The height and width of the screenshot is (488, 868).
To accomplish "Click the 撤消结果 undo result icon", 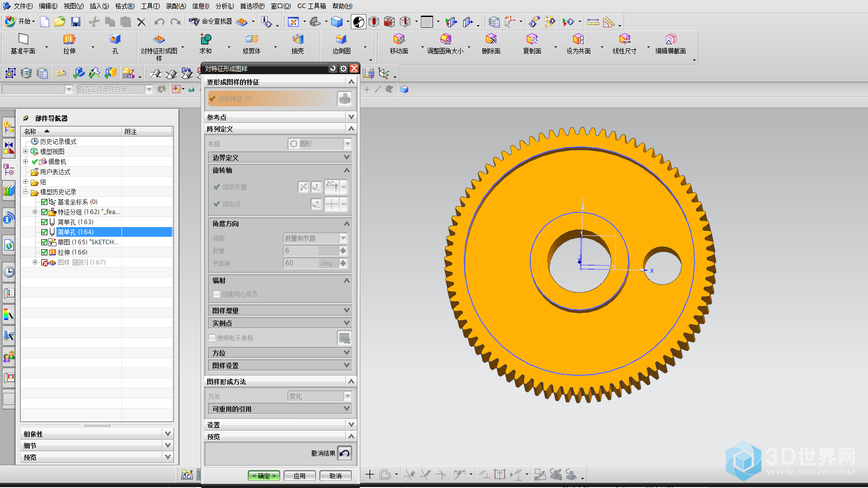I will [x=344, y=453].
